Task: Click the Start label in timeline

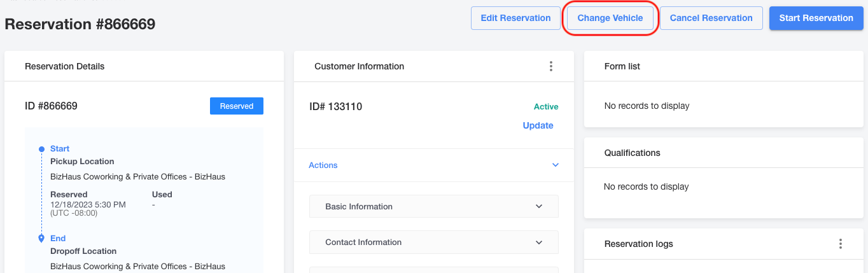Action: coord(60,149)
